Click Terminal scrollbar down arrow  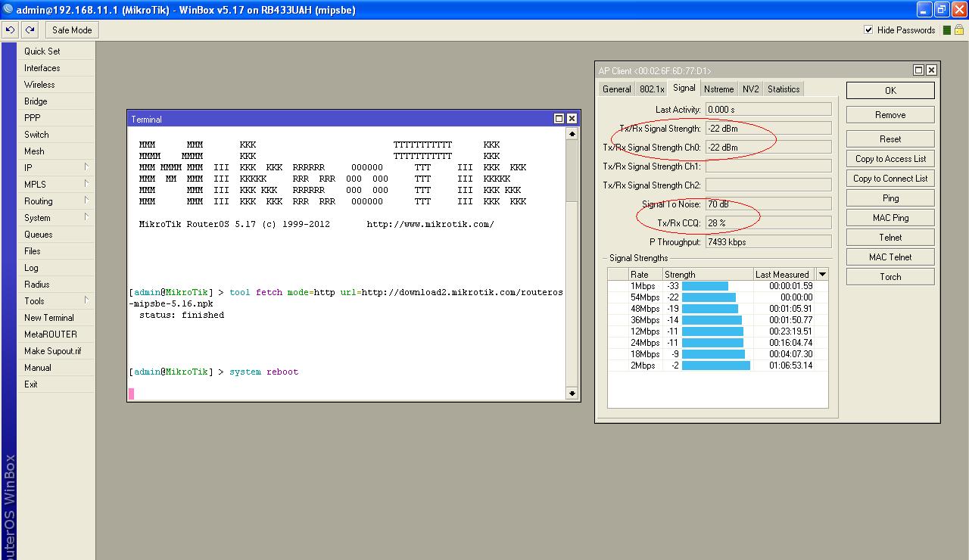click(x=572, y=394)
